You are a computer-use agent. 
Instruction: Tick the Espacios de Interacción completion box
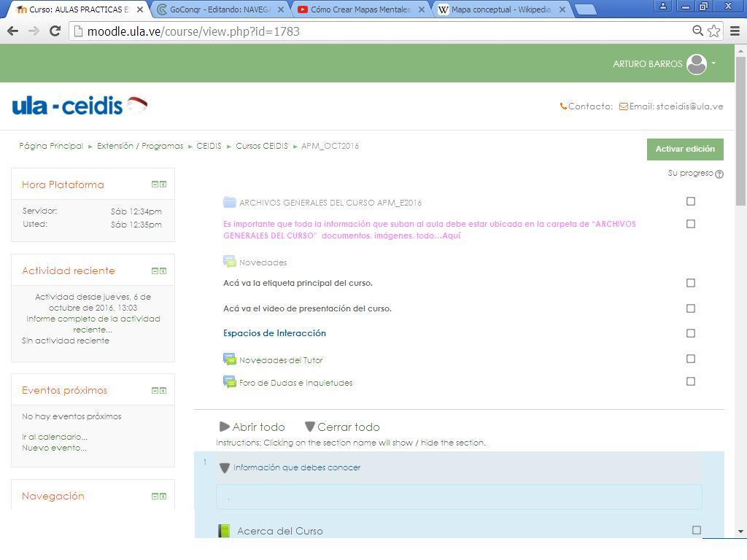click(691, 333)
